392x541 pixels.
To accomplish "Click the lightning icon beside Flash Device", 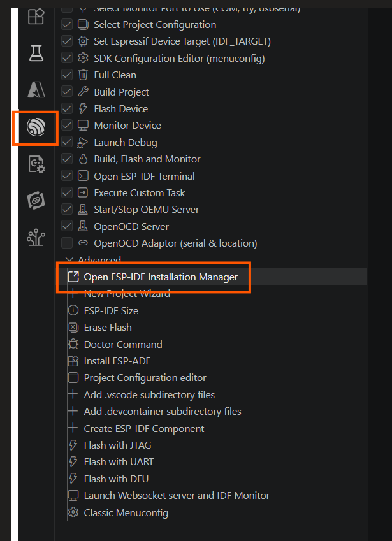I will point(83,109).
